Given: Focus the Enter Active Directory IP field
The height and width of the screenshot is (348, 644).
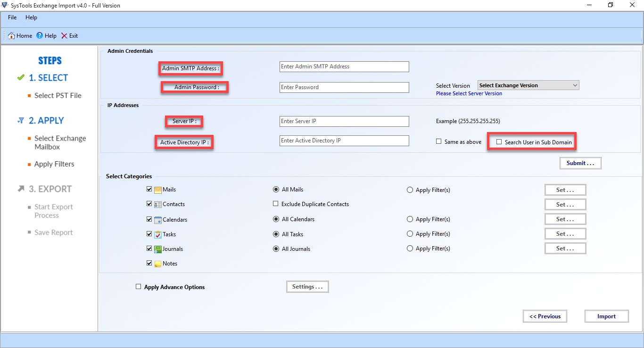Looking at the screenshot, I should (x=344, y=141).
